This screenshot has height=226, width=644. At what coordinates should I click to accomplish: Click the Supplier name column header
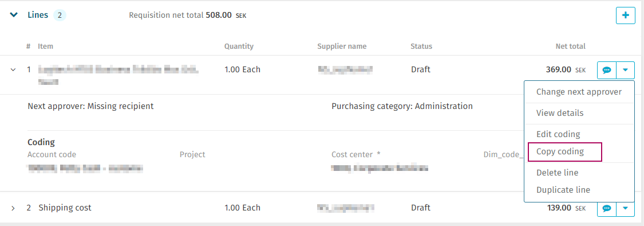[342, 46]
